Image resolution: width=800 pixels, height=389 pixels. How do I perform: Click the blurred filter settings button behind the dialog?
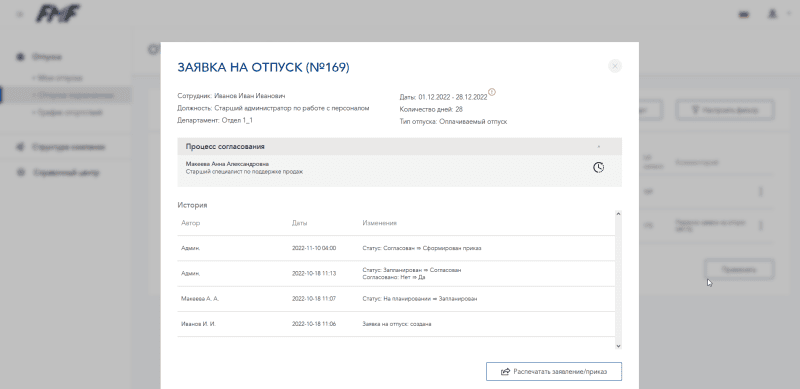point(725,110)
